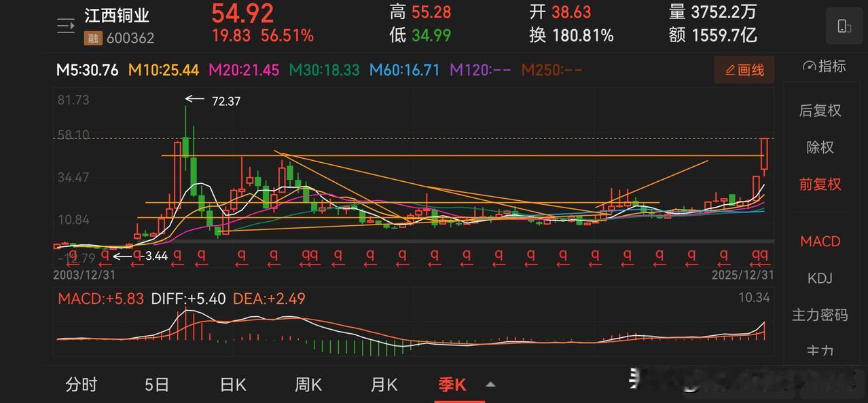Switch to the 周K tab
This screenshot has width=868, height=403.
[x=308, y=385]
